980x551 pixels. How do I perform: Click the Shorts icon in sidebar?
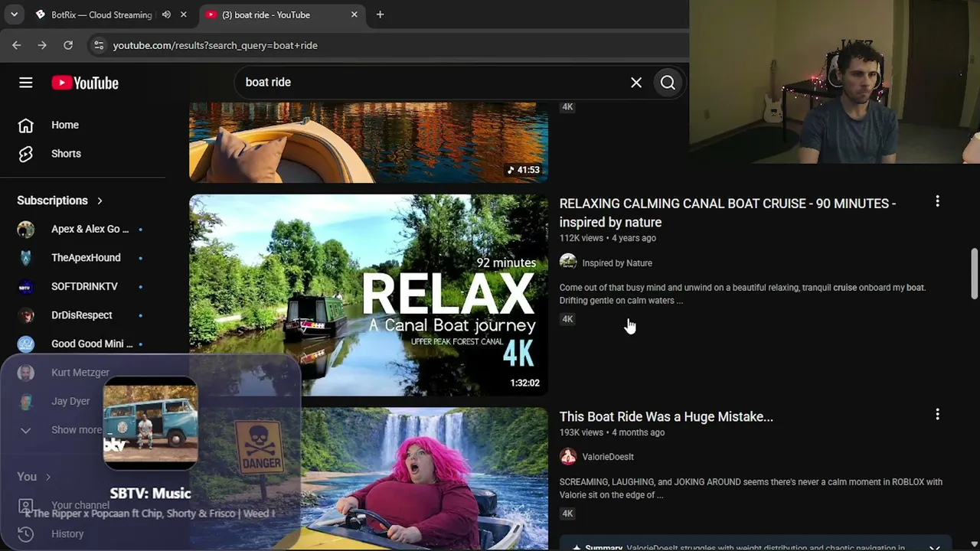coord(26,154)
